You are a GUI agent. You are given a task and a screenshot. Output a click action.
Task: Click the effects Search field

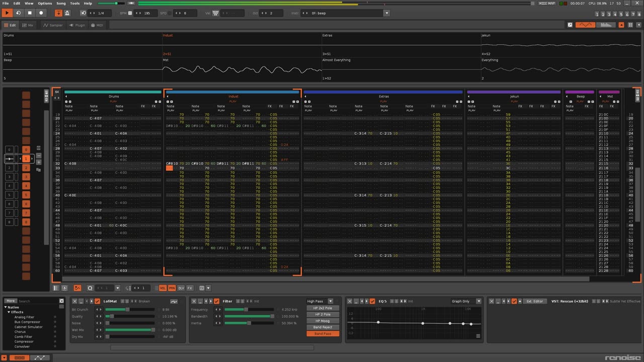point(38,301)
